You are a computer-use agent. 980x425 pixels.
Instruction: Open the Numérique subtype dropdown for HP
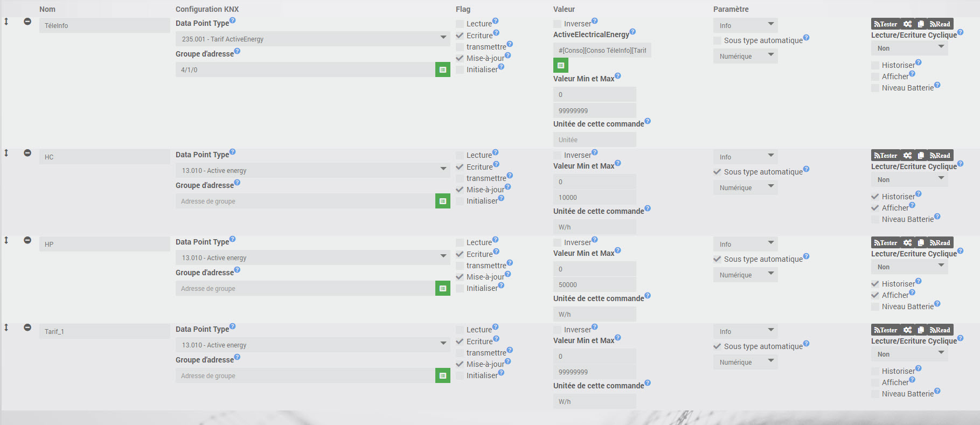pos(745,275)
